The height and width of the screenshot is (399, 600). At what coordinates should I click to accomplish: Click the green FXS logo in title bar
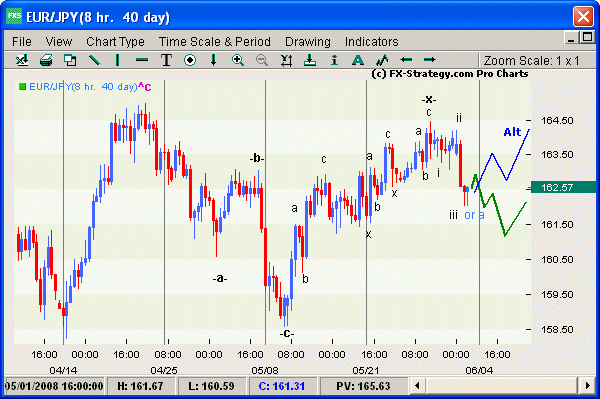tap(14, 16)
